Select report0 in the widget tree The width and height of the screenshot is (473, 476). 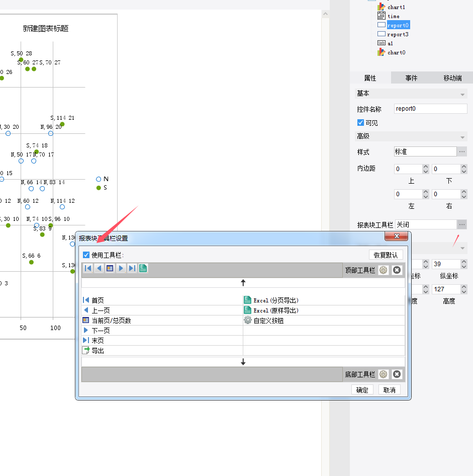[x=398, y=25]
